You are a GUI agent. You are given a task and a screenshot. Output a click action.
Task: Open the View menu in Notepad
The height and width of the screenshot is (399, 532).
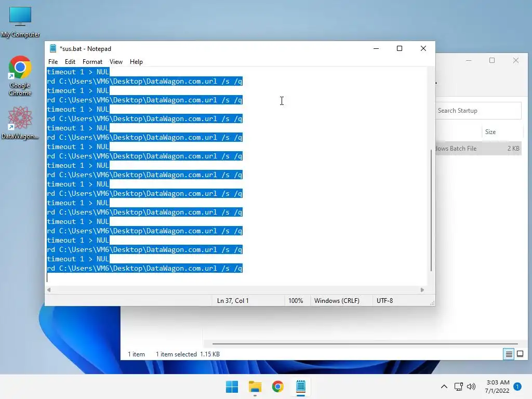(116, 62)
